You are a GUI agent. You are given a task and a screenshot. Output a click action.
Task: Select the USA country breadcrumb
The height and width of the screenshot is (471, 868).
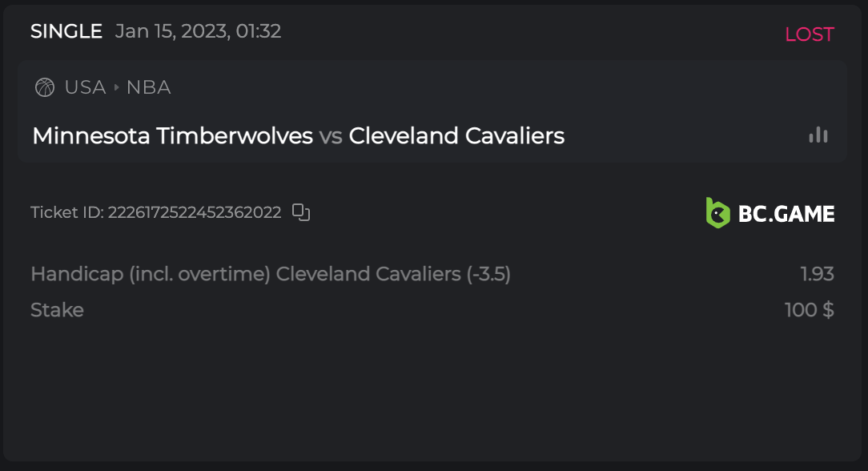pos(85,87)
